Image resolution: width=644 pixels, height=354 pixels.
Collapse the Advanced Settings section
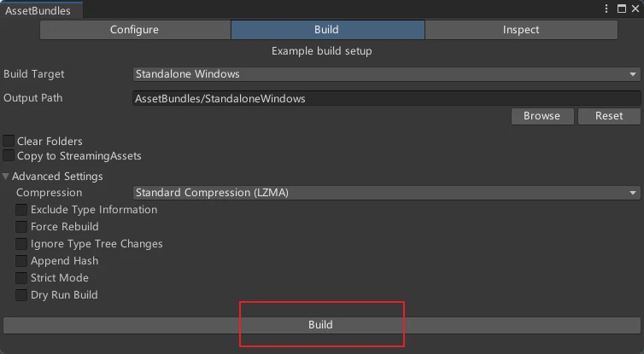point(7,177)
